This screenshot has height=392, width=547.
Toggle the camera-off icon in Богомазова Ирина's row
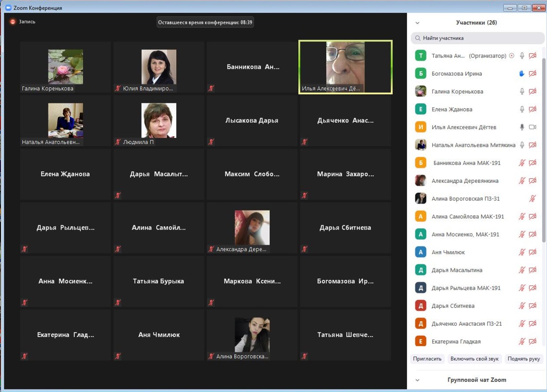tap(533, 74)
